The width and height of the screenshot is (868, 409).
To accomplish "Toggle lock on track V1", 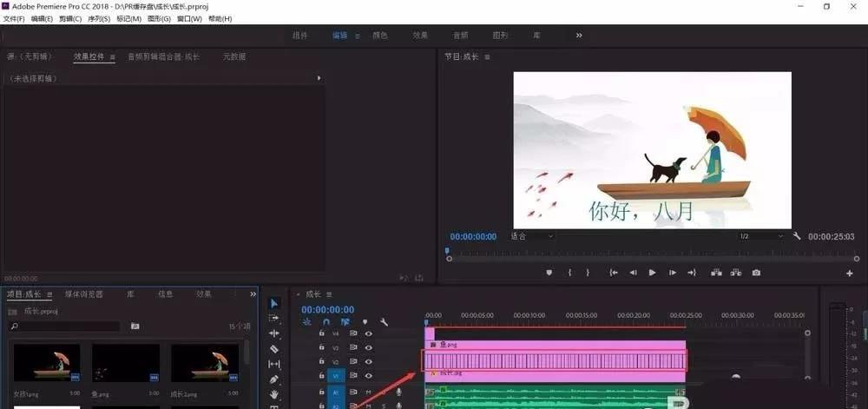I will point(322,375).
